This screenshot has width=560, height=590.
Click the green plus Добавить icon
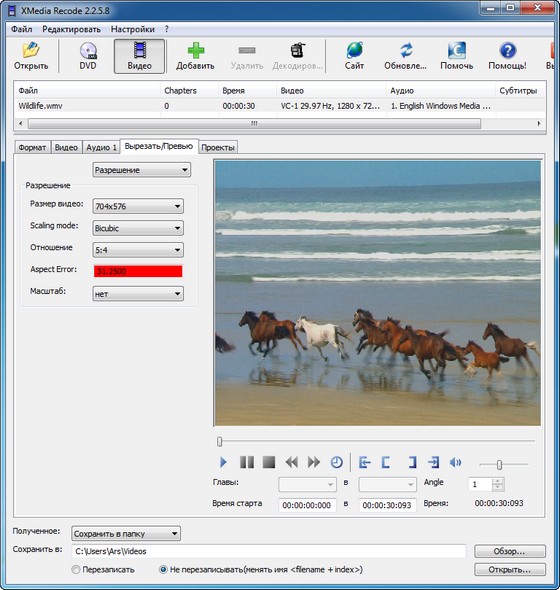(196, 50)
